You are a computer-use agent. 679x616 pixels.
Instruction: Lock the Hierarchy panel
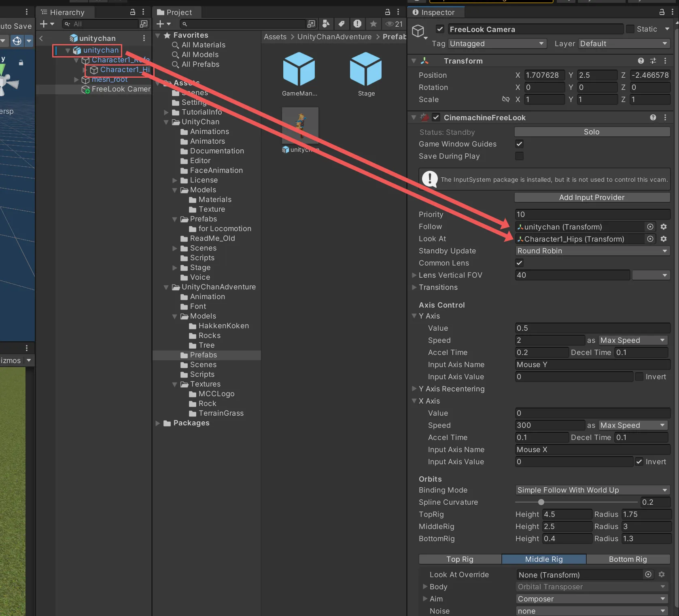tap(132, 12)
